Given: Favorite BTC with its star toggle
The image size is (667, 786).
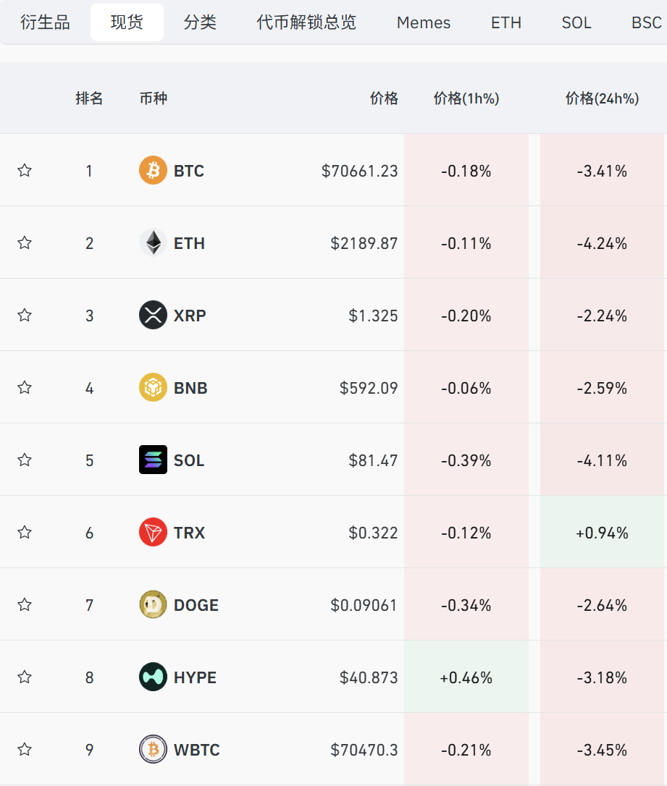Looking at the screenshot, I should [25, 171].
